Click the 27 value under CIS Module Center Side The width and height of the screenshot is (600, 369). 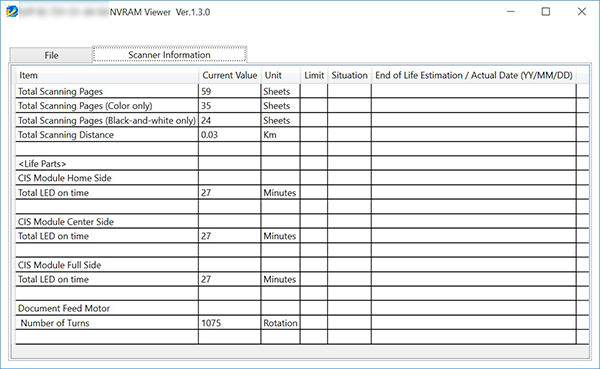[206, 236]
